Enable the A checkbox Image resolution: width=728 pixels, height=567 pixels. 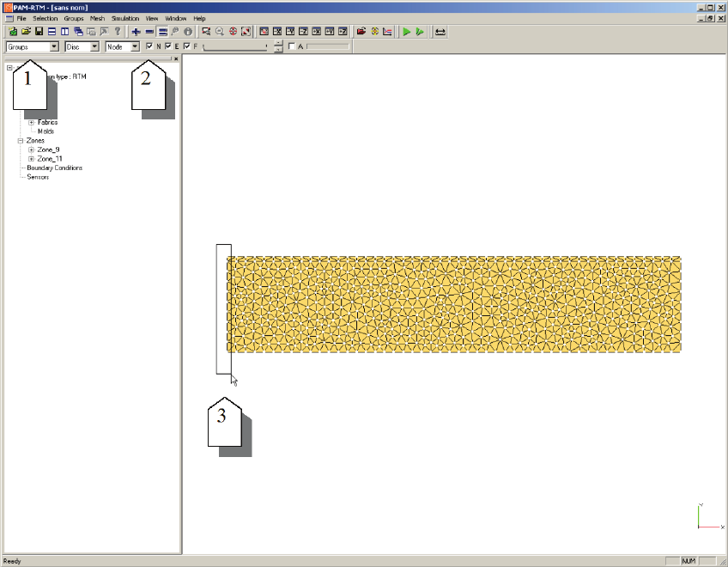click(x=292, y=46)
